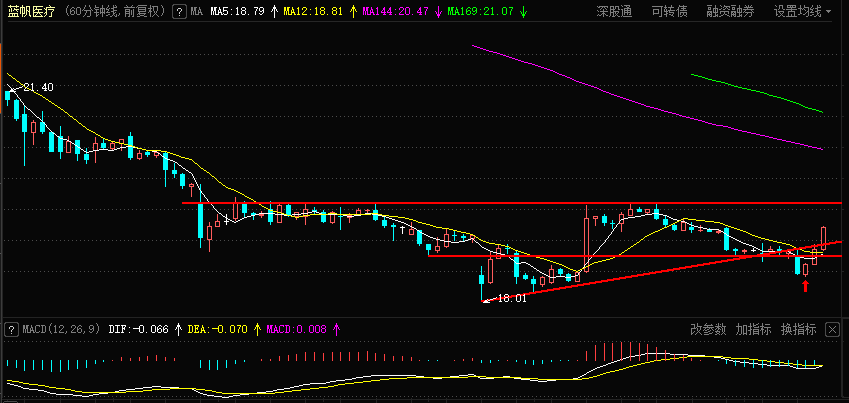The width and height of the screenshot is (849, 403).
Task: Click the yellow up arrow beside MA12
Action: pos(353,11)
